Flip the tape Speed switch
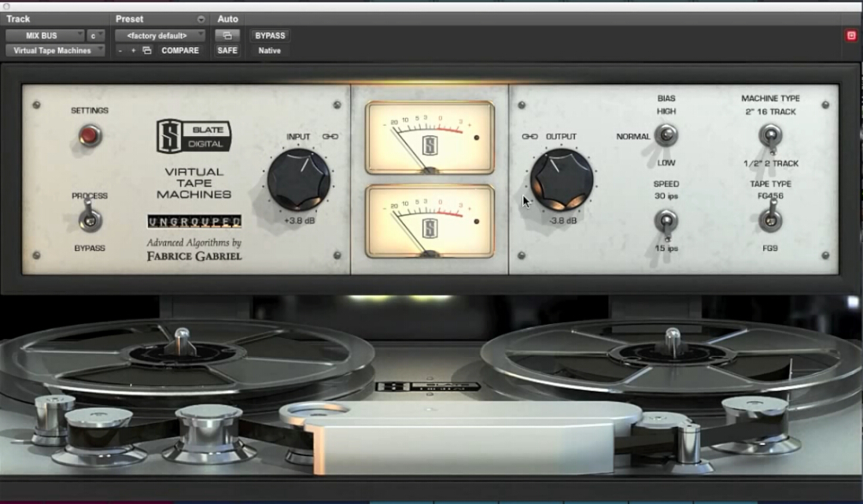Screen dimensions: 863x504 666,223
